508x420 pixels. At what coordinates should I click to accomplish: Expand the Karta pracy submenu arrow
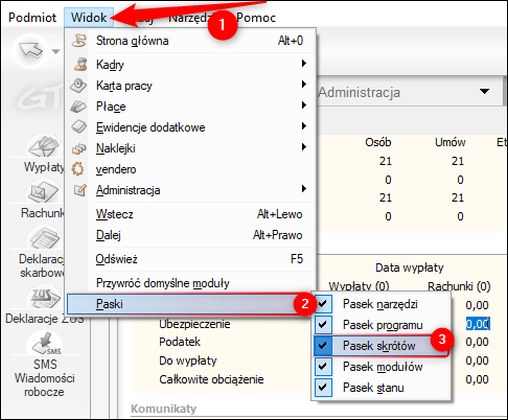click(x=304, y=84)
